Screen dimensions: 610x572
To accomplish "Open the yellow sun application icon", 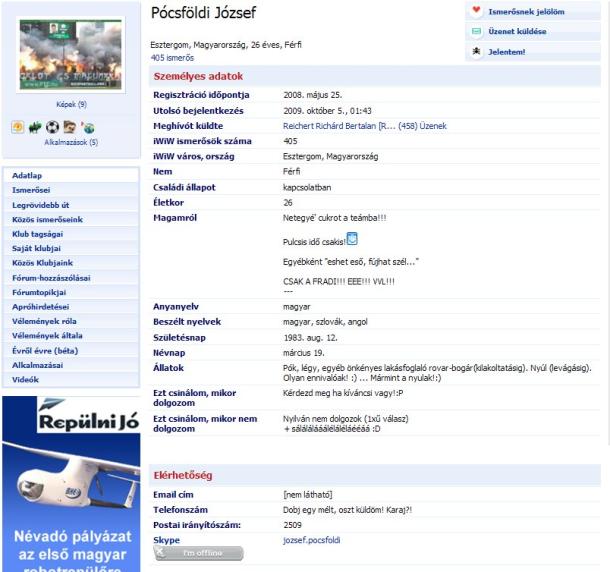I will click(x=18, y=127).
